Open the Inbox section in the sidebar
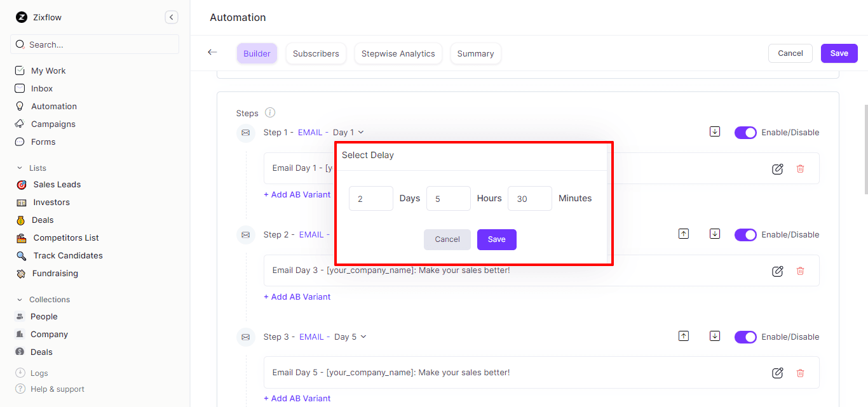 (x=41, y=88)
